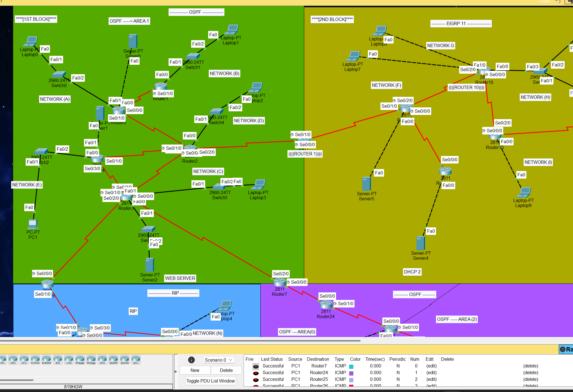Click Server4 DHCP server icon

tap(421, 243)
